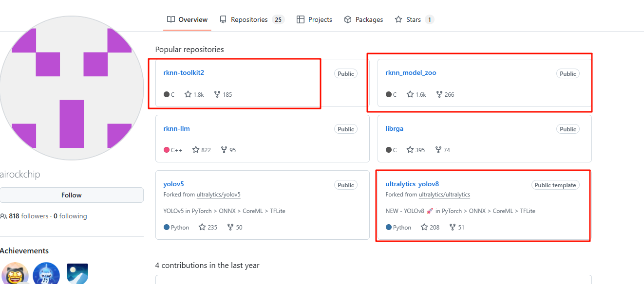The width and height of the screenshot is (644, 284).
Task: Click the moon landscape achievement badge
Action: tap(77, 274)
